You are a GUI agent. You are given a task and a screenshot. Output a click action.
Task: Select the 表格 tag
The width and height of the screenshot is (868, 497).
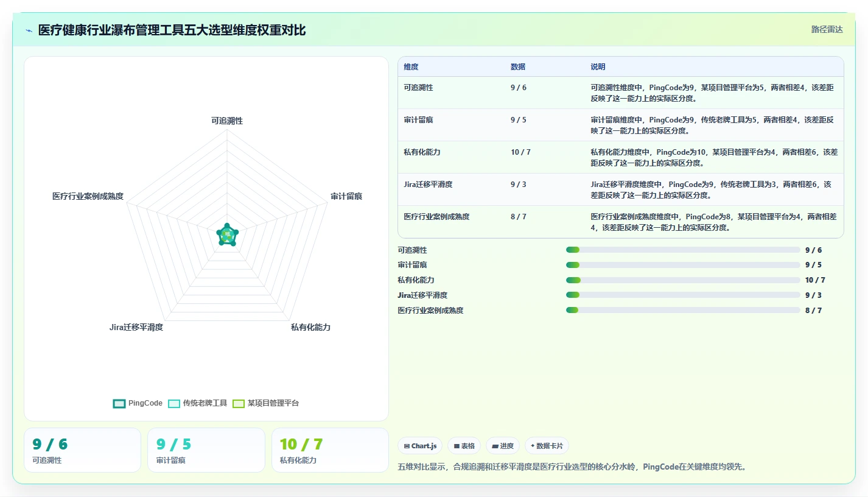click(x=464, y=446)
